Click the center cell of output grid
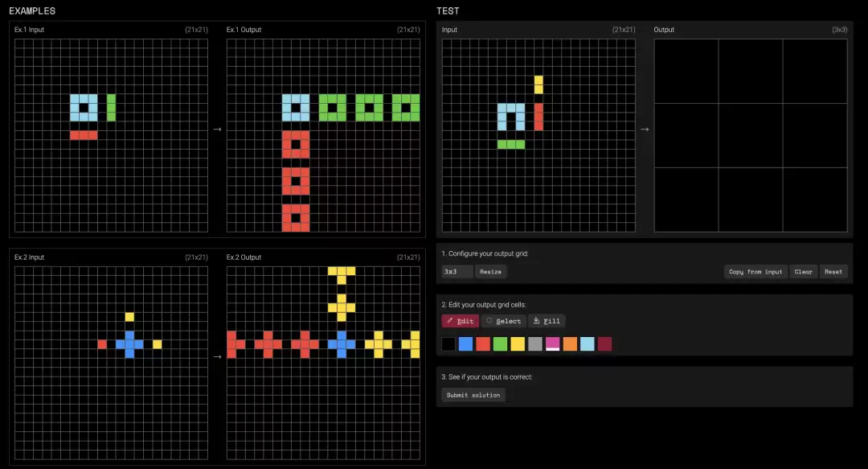This screenshot has height=469, width=868. pyautogui.click(x=751, y=135)
